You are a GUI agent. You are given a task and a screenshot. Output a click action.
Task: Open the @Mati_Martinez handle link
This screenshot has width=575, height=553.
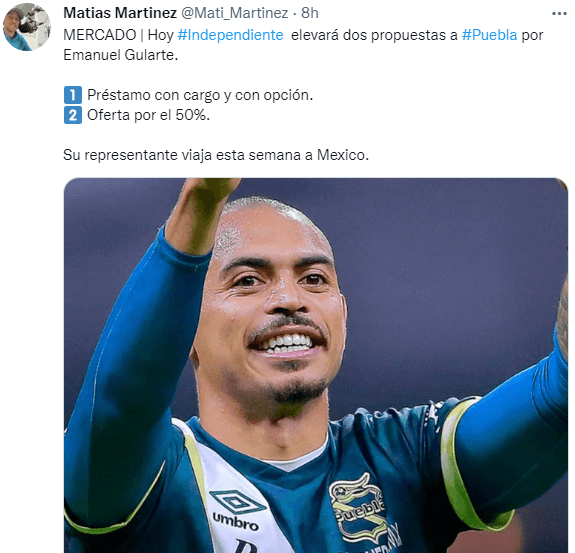pyautogui.click(x=235, y=13)
